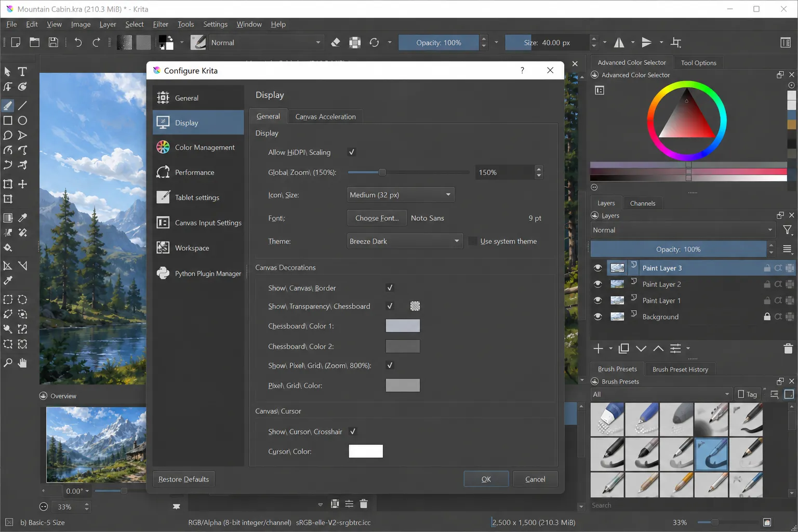This screenshot has height=532, width=798.
Task: Select the Fill bucket tool
Action: point(8,248)
